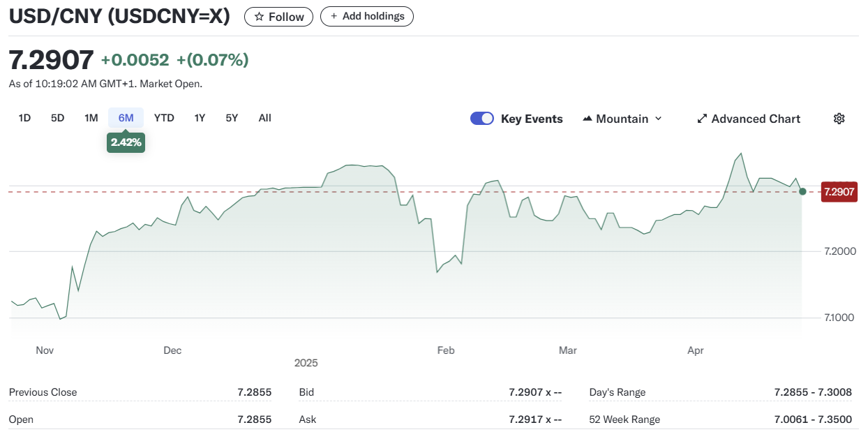The height and width of the screenshot is (432, 868).
Task: Click the Feb marker on chart axis
Action: [x=445, y=350]
